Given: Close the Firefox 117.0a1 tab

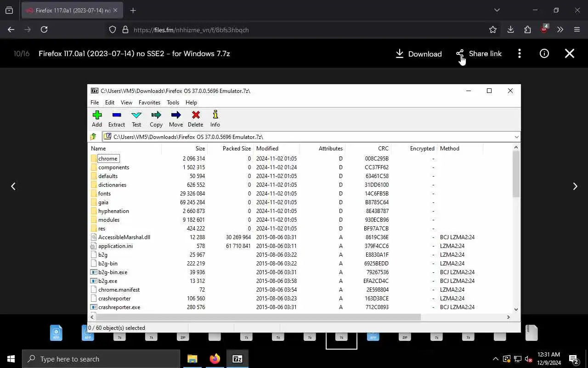Looking at the screenshot, I should tap(115, 10).
